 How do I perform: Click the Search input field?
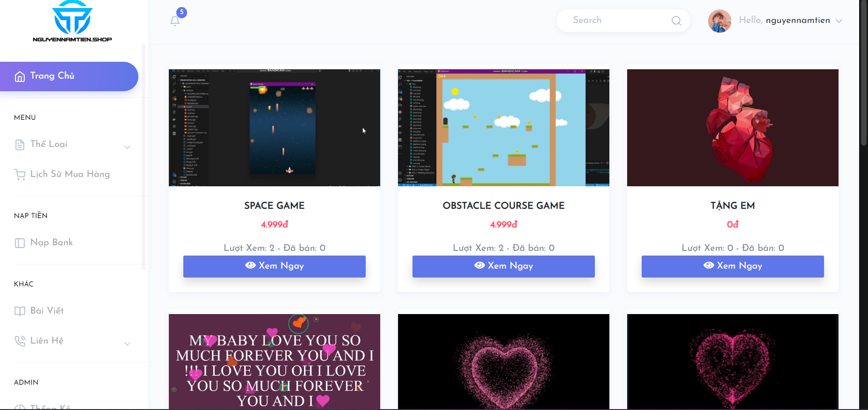[x=617, y=21]
